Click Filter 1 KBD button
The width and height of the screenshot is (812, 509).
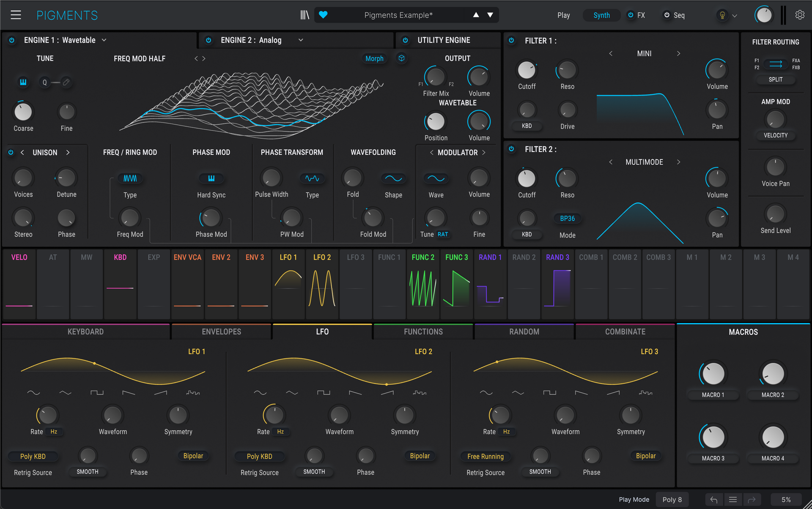(x=527, y=126)
